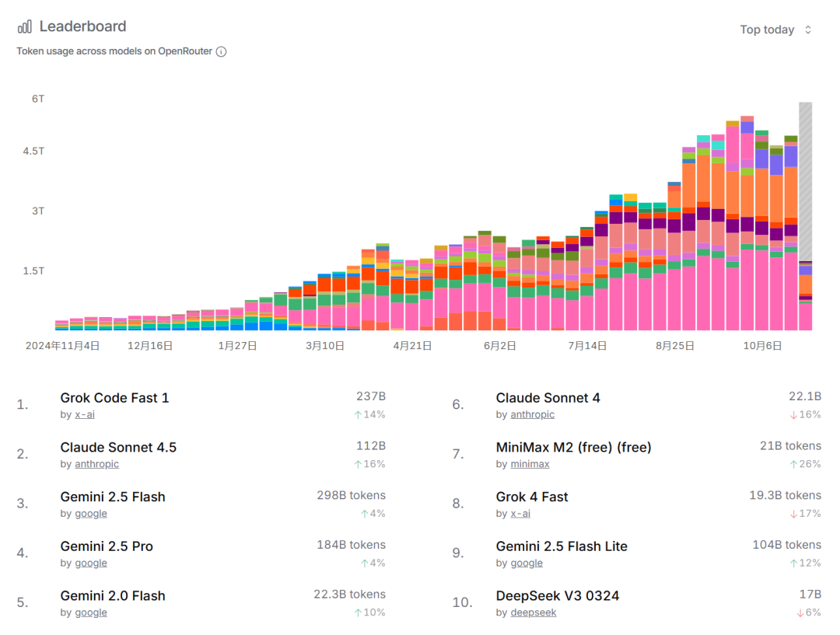This screenshot has width=840, height=635.
Task: Click the 10月6日 date label on the chart axis
Action: tap(762, 346)
